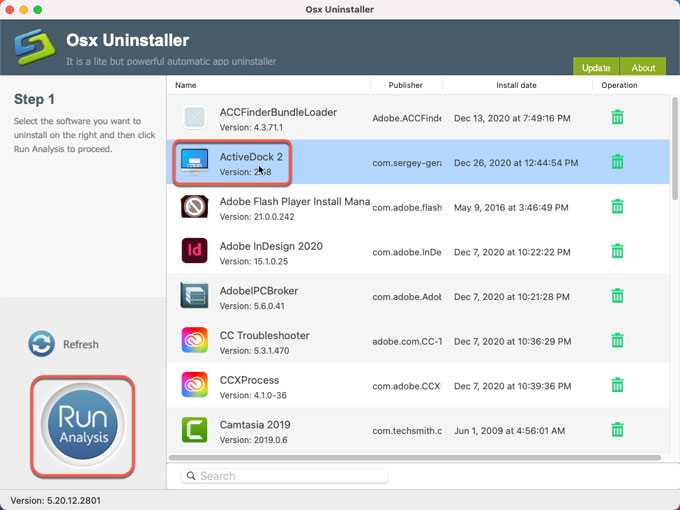Screen dimensions: 680x510
Task: Click the trash icon for ACCFinderBundleLoader
Action: coord(617,117)
